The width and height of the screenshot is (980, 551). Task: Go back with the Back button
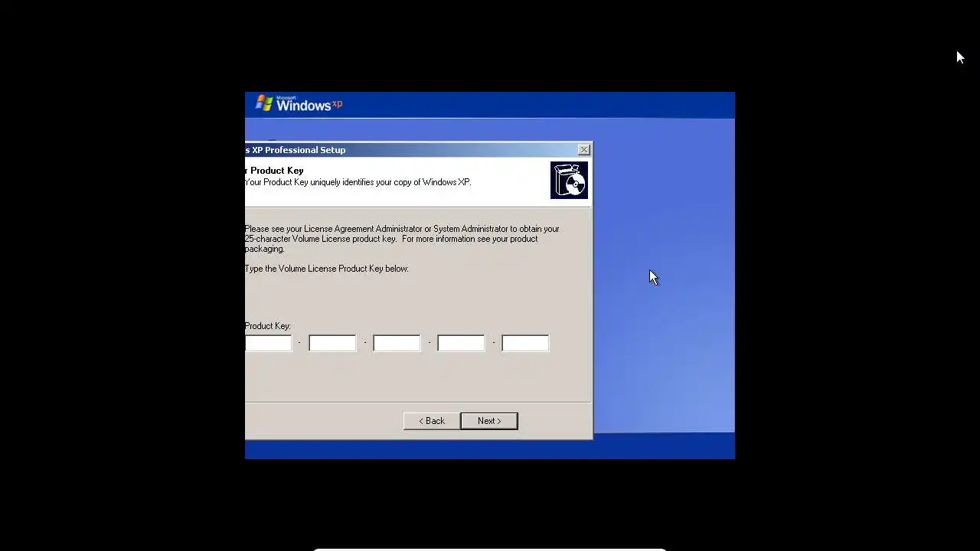432,421
